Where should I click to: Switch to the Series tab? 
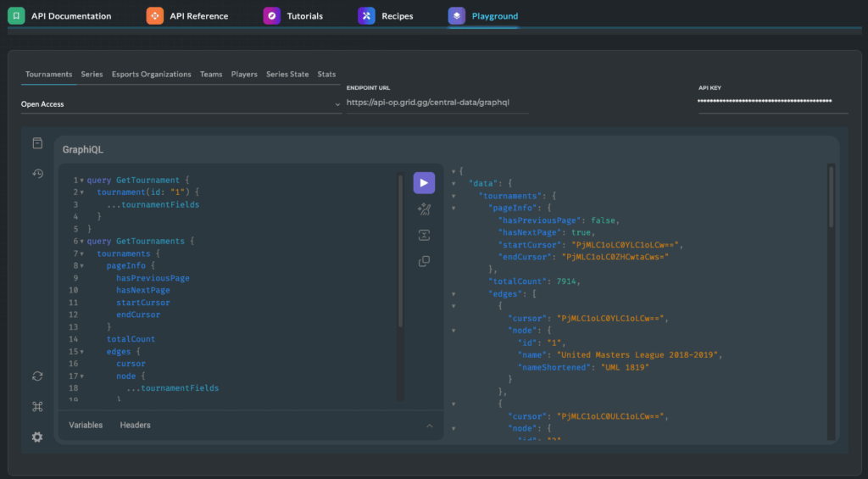92,75
